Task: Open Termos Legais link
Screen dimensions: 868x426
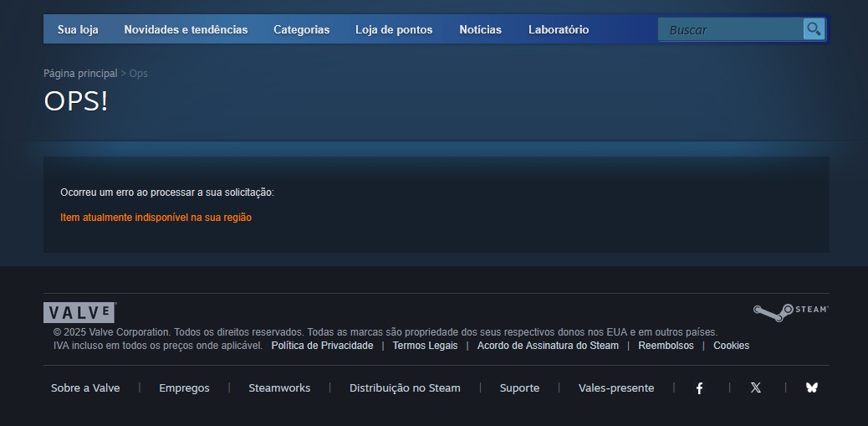Action: [x=425, y=346]
